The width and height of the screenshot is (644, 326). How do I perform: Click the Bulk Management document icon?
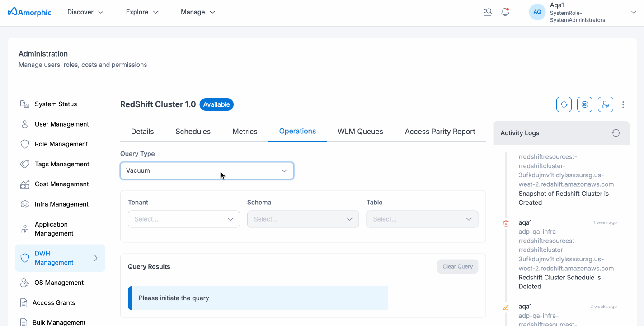[x=24, y=322]
